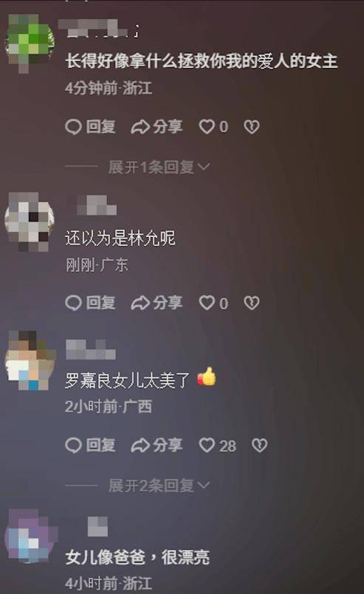Open the purple avatar of last commenter
Screen dimensions: 364x594
30,536
